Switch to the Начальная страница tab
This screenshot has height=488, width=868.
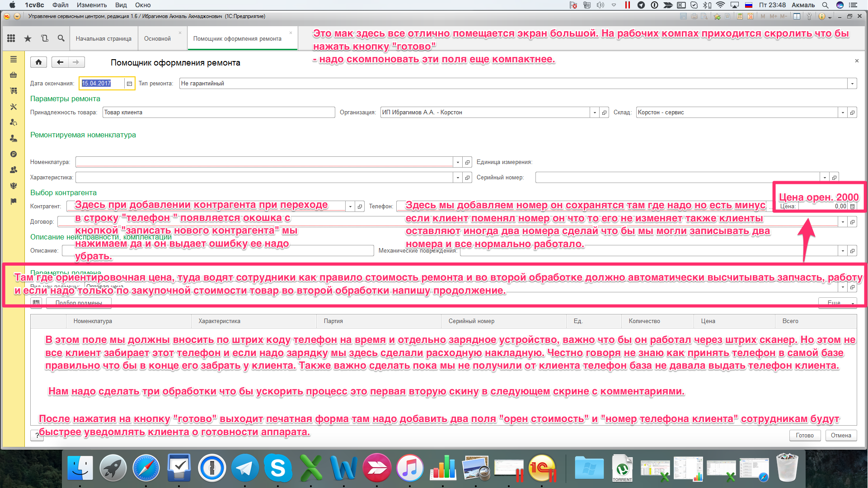click(x=103, y=39)
